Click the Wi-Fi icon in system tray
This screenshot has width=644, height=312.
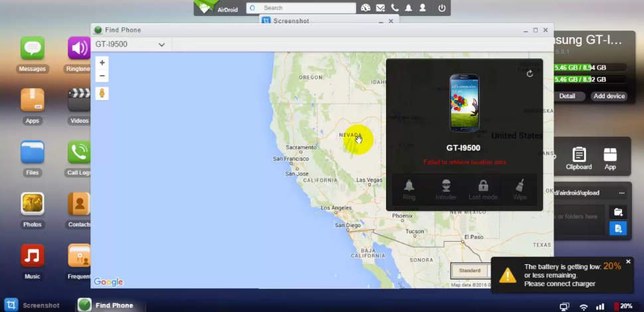[584, 307]
